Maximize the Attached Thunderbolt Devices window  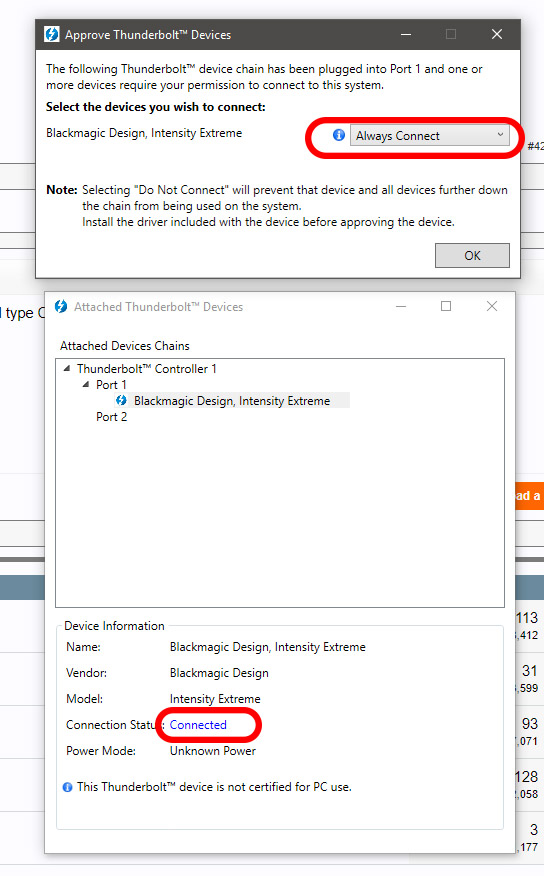[x=446, y=306]
